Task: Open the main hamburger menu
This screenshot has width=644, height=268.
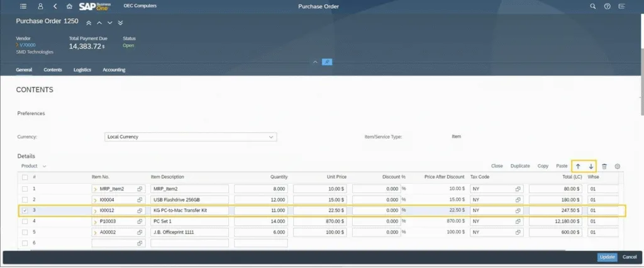Action: coord(23,6)
